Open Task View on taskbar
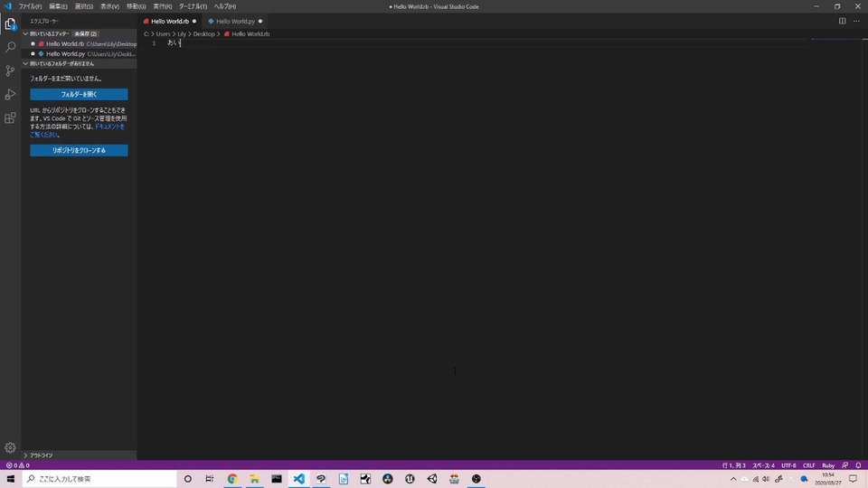This screenshot has height=488, width=868. coord(209,479)
